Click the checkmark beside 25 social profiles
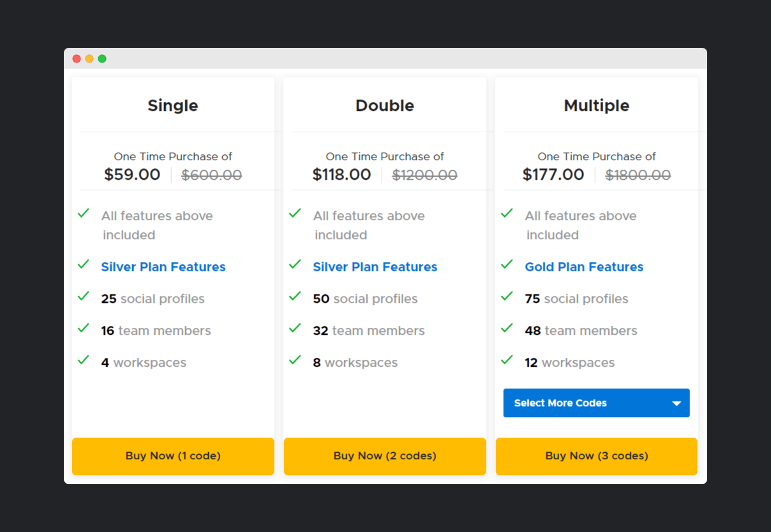The height and width of the screenshot is (532, 771). pyautogui.click(x=83, y=296)
